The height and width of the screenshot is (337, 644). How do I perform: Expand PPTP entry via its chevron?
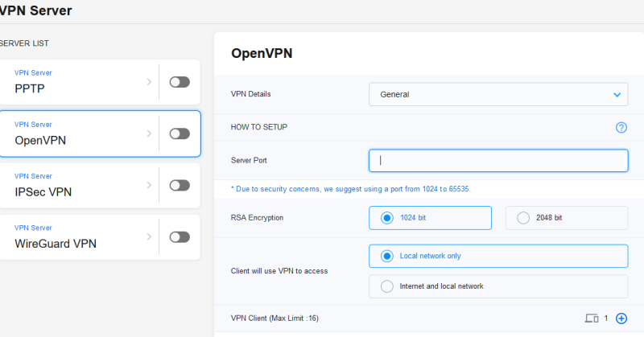click(149, 82)
